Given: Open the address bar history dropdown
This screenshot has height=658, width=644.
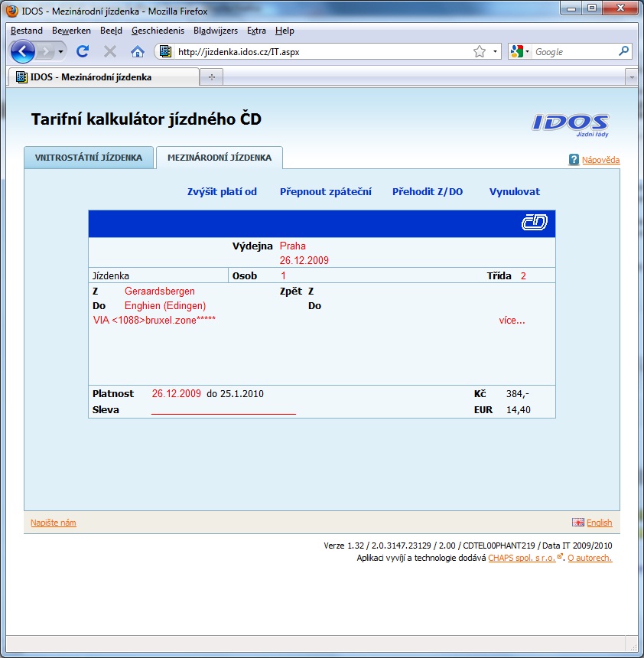Looking at the screenshot, I should pos(495,51).
